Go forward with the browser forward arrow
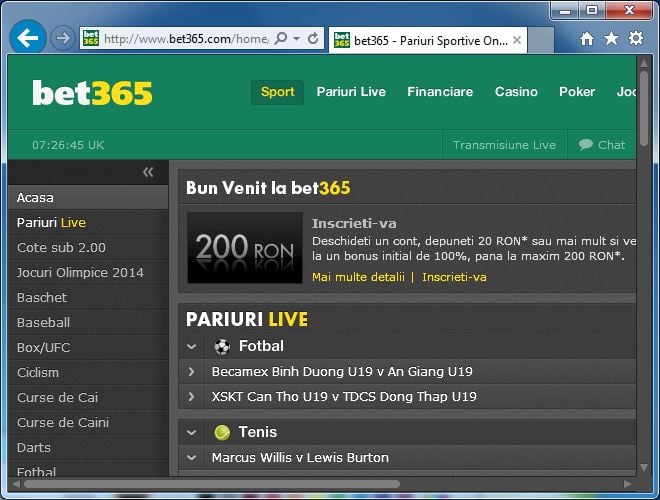 [63, 39]
